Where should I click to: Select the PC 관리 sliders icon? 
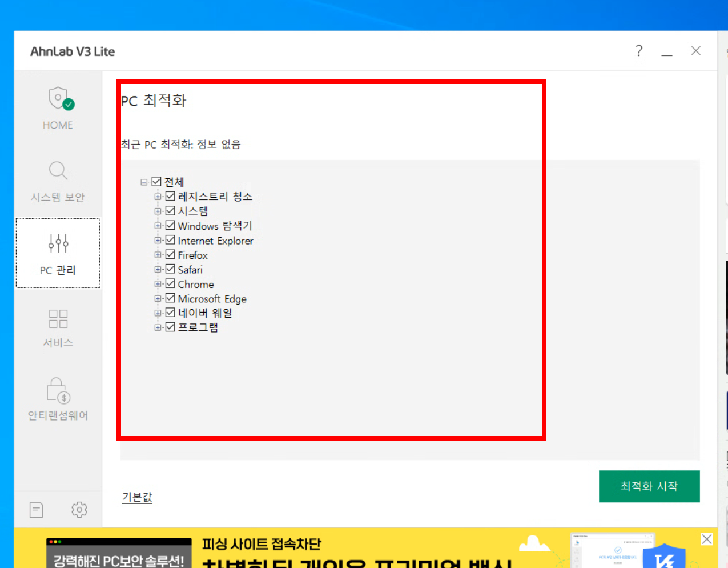click(x=58, y=243)
